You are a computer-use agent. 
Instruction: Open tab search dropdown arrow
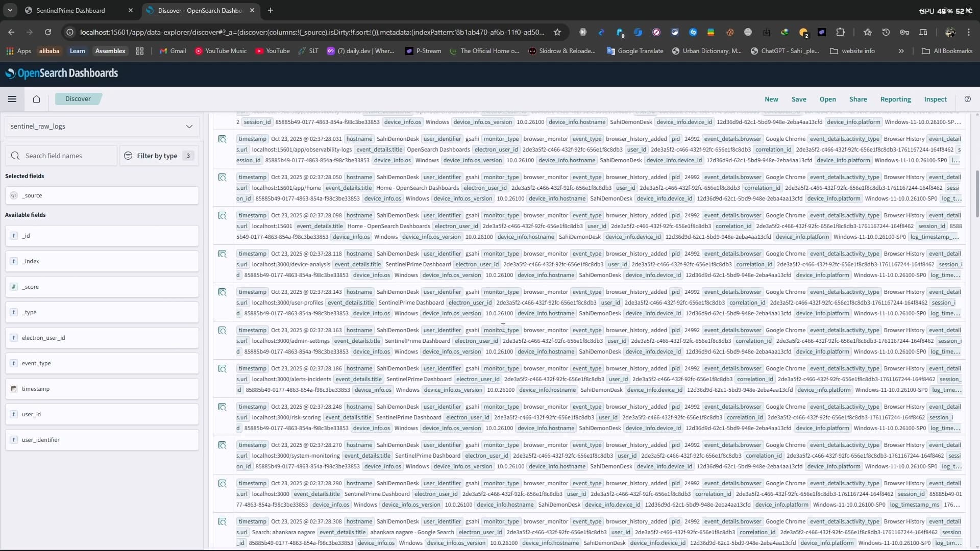(x=10, y=10)
